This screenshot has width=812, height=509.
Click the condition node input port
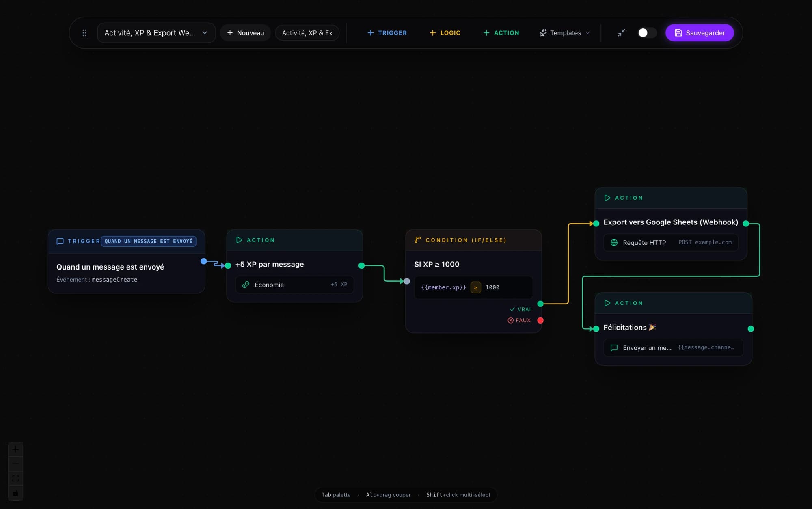(407, 281)
